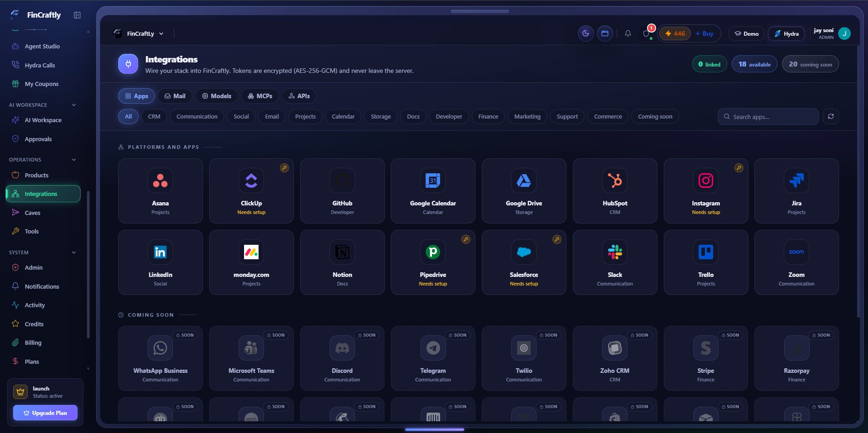The width and height of the screenshot is (868, 433).
Task: Click the Buy credits button
Action: (x=705, y=33)
